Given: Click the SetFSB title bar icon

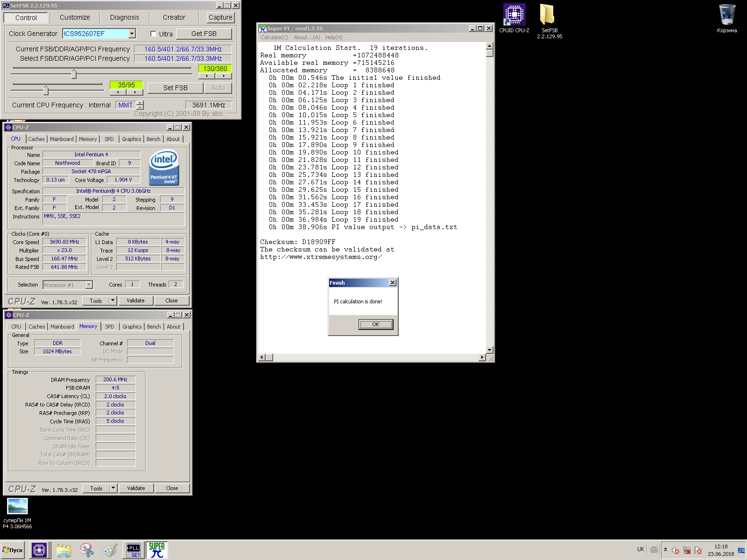Looking at the screenshot, I should (x=6, y=6).
